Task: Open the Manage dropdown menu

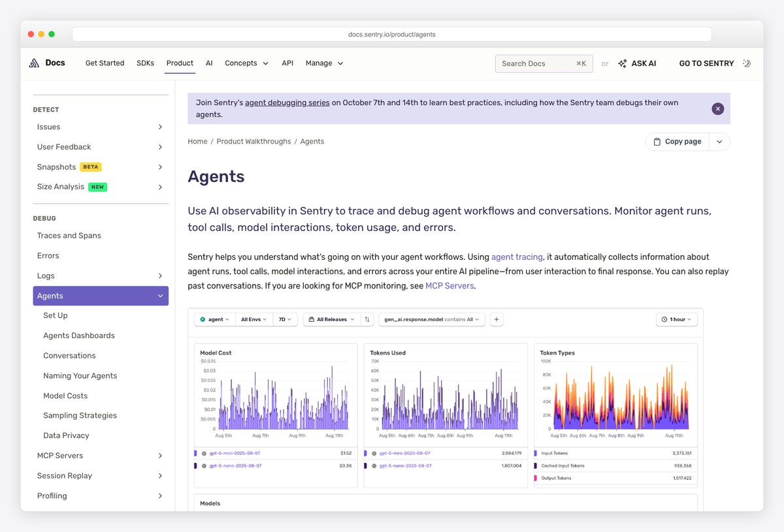Action: click(324, 63)
